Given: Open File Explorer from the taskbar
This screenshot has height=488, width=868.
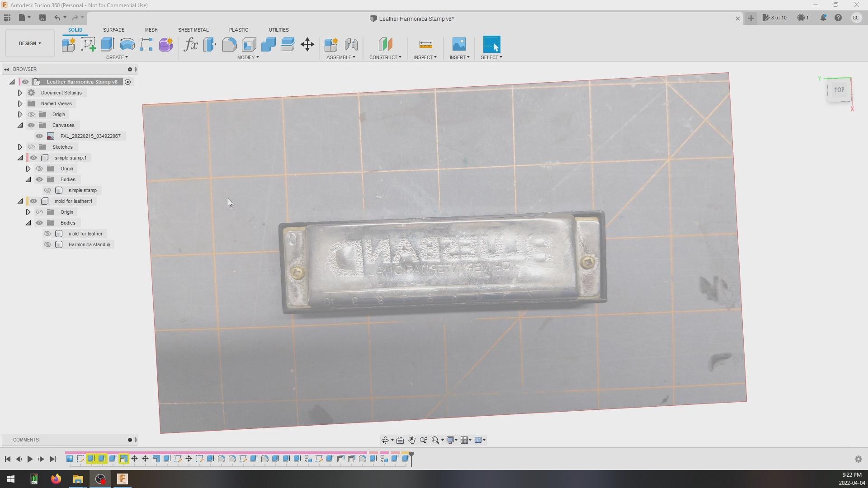Looking at the screenshot, I should [x=78, y=479].
